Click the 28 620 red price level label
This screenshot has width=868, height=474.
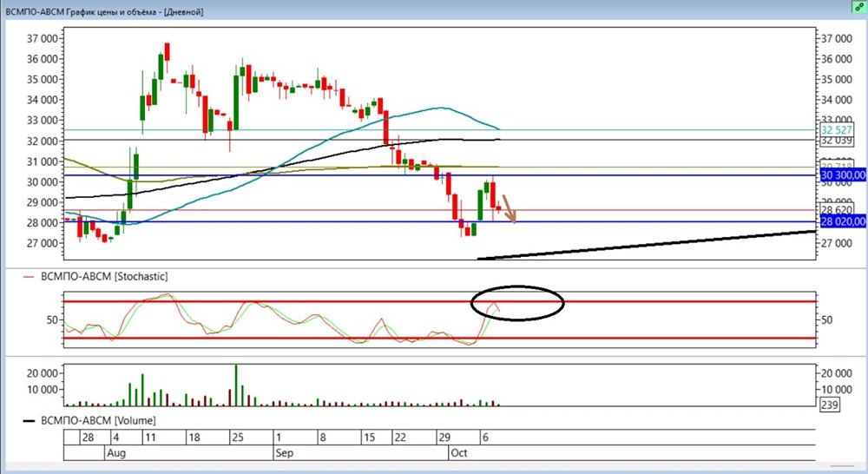point(832,210)
